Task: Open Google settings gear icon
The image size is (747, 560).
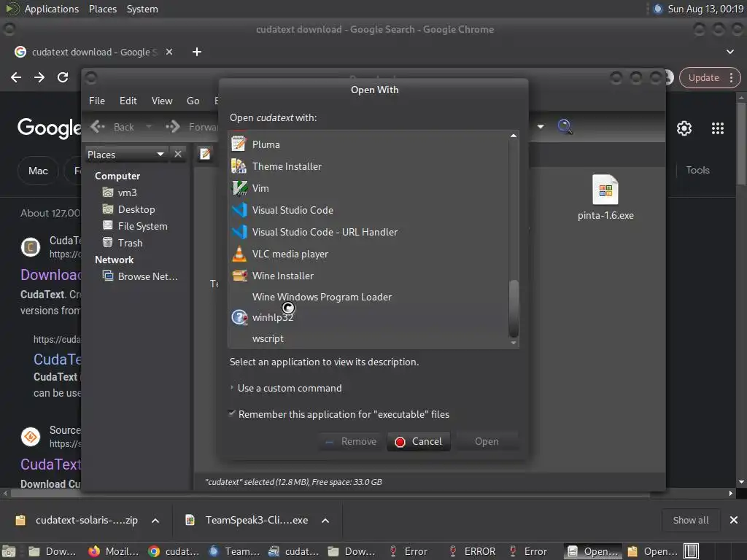Action: click(684, 128)
